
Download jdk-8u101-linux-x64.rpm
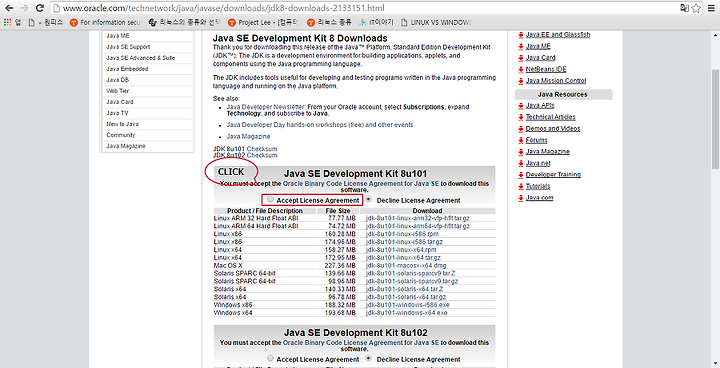point(401,250)
